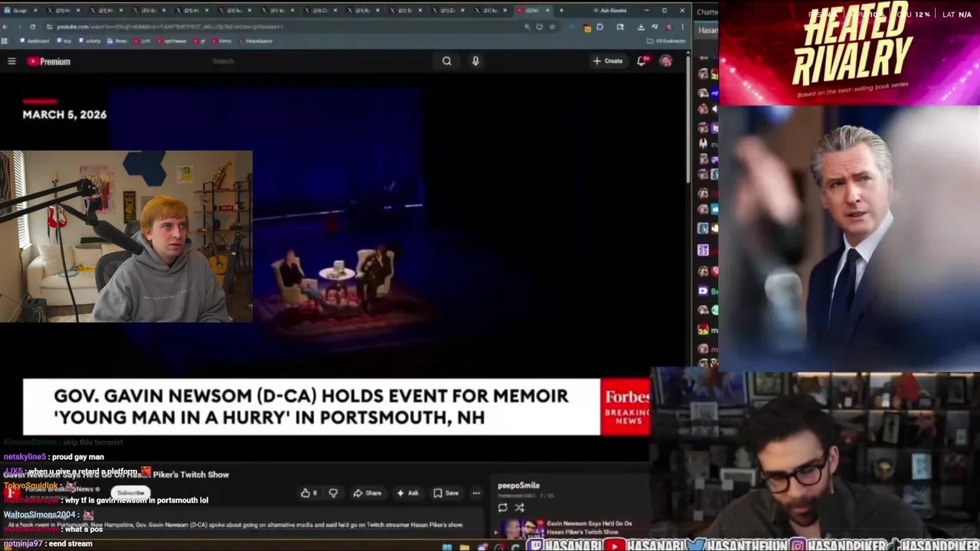Image resolution: width=980 pixels, height=551 pixels.
Task: Click WaltonSimons2004 username in chat
Action: [x=39, y=515]
